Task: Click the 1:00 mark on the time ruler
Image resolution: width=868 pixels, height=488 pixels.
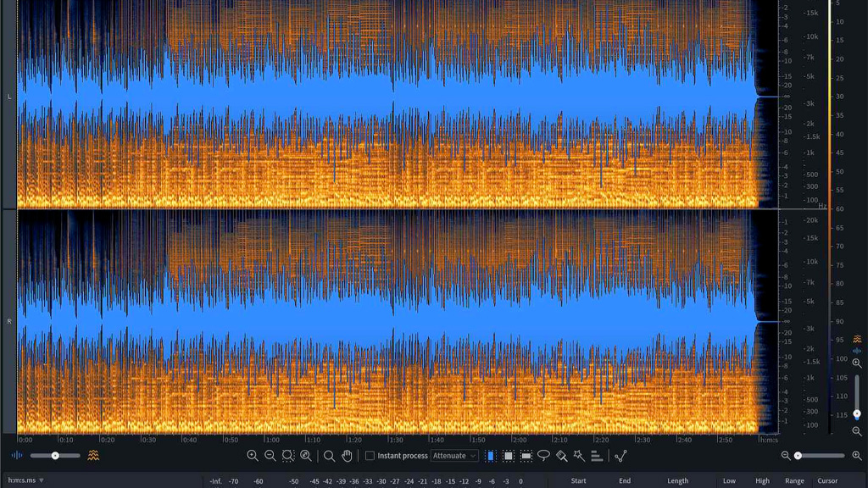Action: click(272, 440)
